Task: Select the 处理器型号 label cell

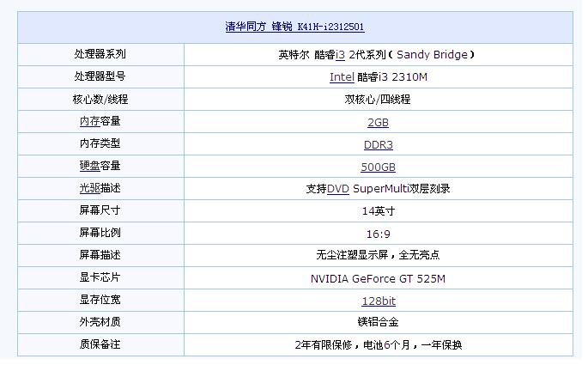Action: tap(100, 77)
